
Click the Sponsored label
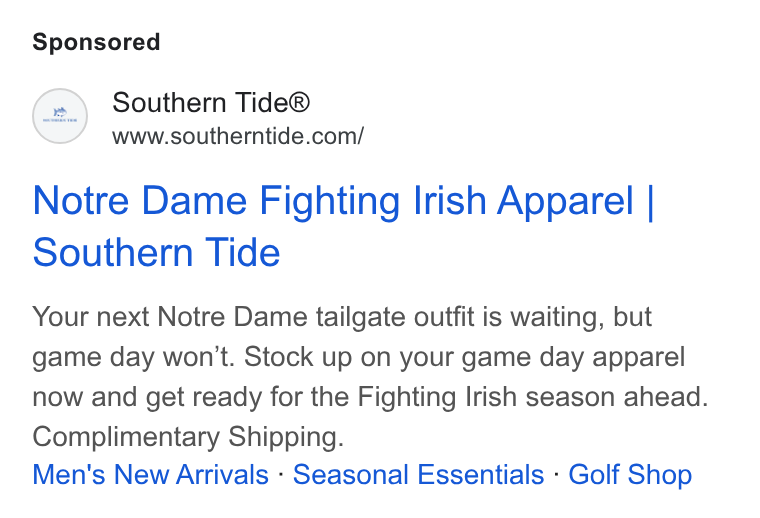(x=96, y=42)
